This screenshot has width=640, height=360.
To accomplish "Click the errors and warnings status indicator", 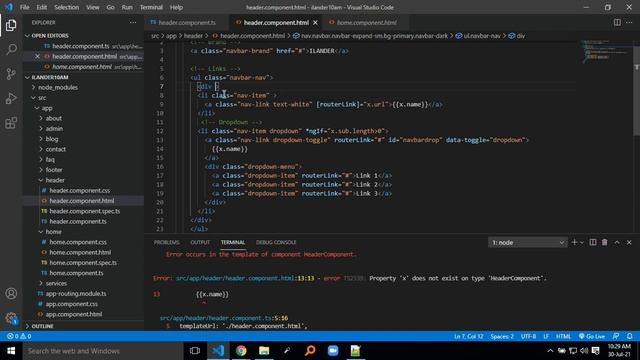I will 19,336.
